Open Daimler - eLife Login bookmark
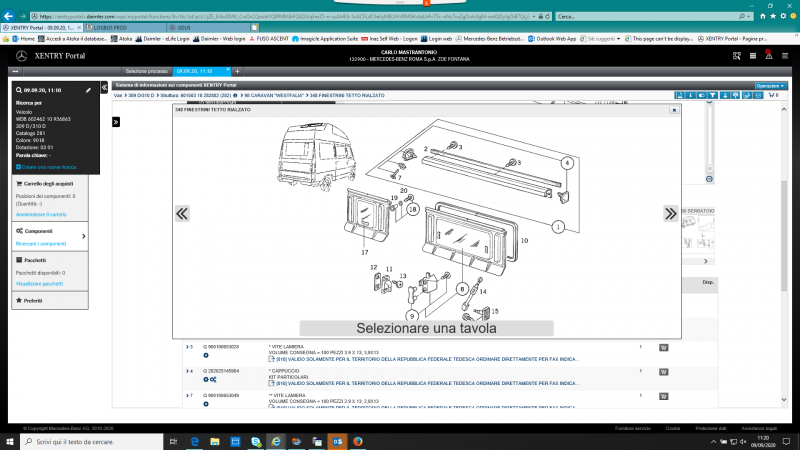Screen dimensions: 800x450 (x=162, y=39)
